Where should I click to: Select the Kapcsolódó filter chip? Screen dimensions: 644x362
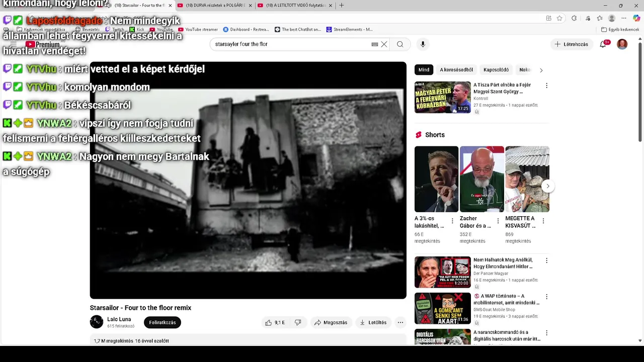[x=496, y=70]
